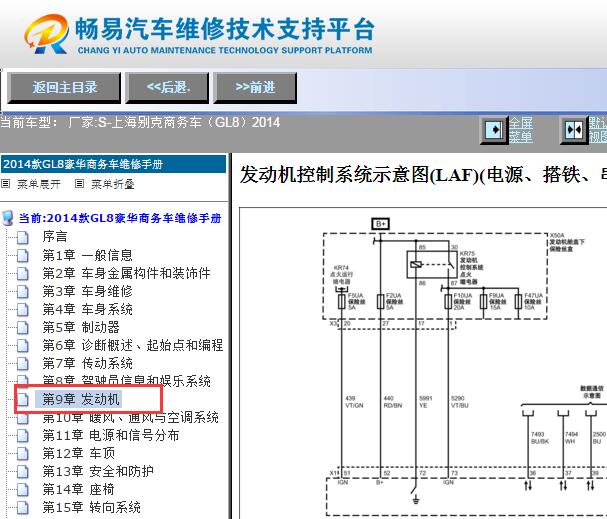The height and width of the screenshot is (519, 607).
Task: Select root node 当前:2014款GL8豪华商务车维修手册
Action: 120,218
